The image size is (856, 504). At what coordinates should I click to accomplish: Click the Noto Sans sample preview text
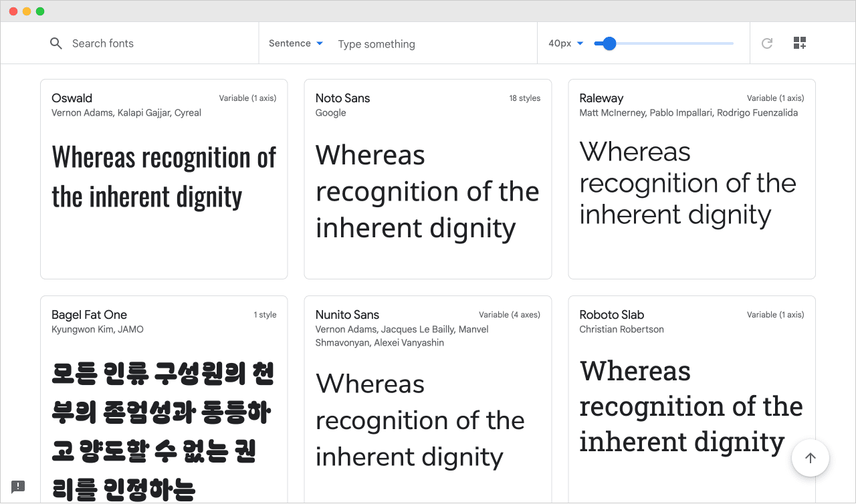tap(427, 192)
